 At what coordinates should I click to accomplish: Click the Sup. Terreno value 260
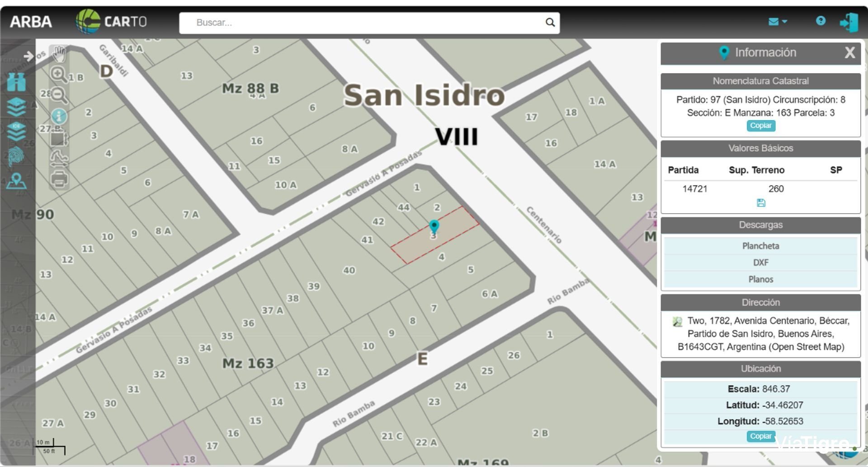pos(776,189)
